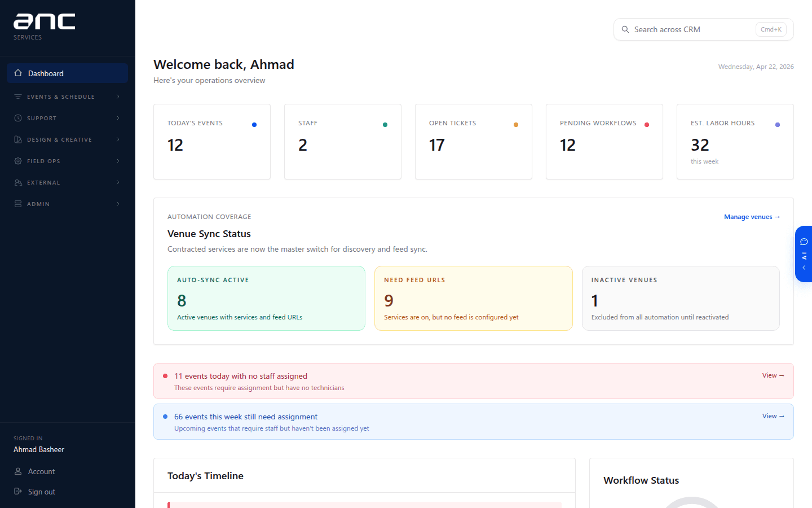Focus the Search across CRM field
This screenshot has width=812, height=508.
click(704, 29)
